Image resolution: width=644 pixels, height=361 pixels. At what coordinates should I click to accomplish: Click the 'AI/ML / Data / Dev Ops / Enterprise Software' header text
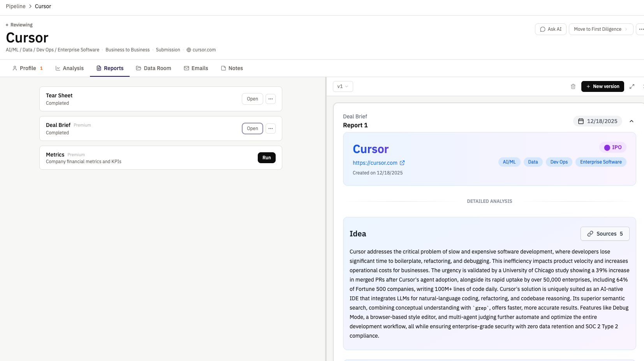point(53,50)
